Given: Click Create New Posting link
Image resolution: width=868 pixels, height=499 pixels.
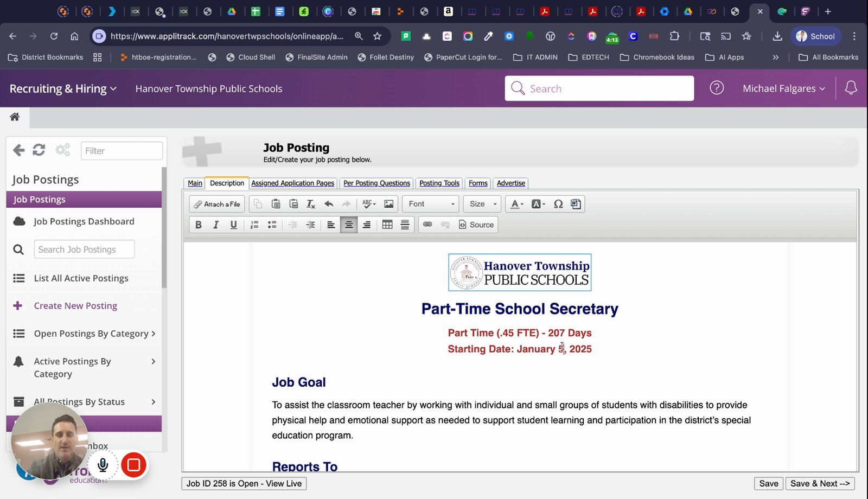Looking at the screenshot, I should (x=75, y=306).
